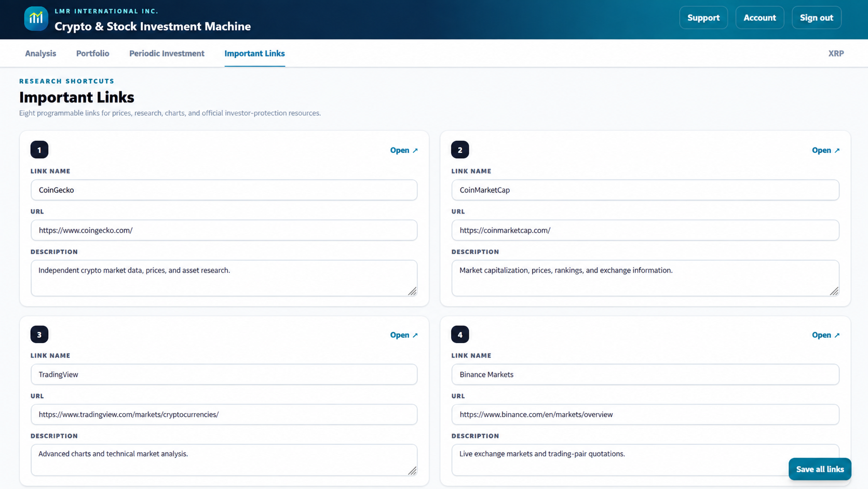
Task: Click the number 4 card badge
Action: pos(460,335)
